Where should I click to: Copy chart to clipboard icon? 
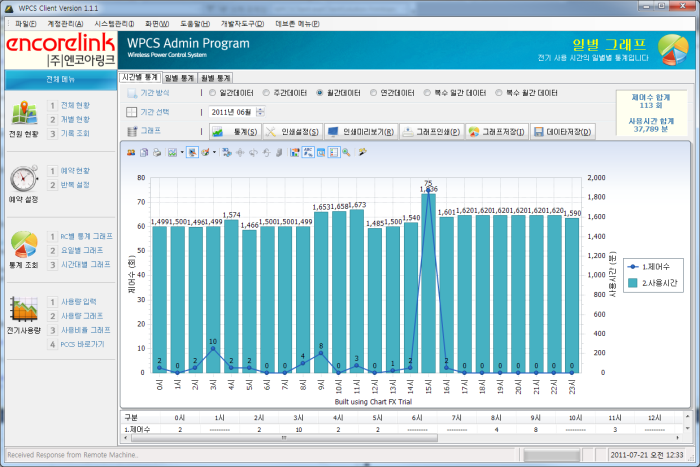click(144, 153)
